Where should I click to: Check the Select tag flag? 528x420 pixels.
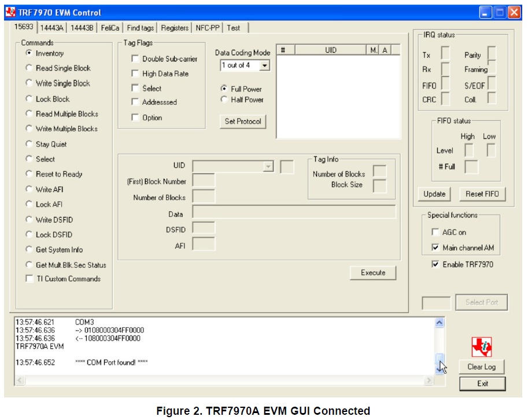click(135, 89)
